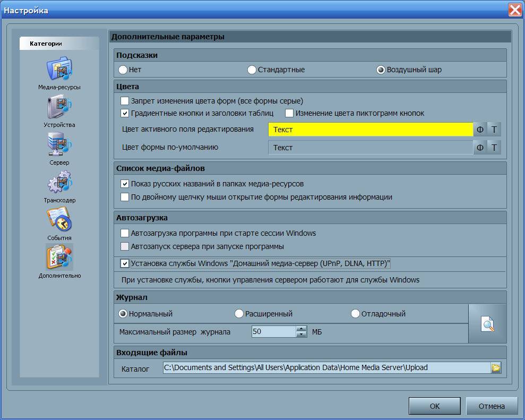Click the yellow active field color swatch
The width and height of the screenshot is (525, 420).
tap(370, 130)
